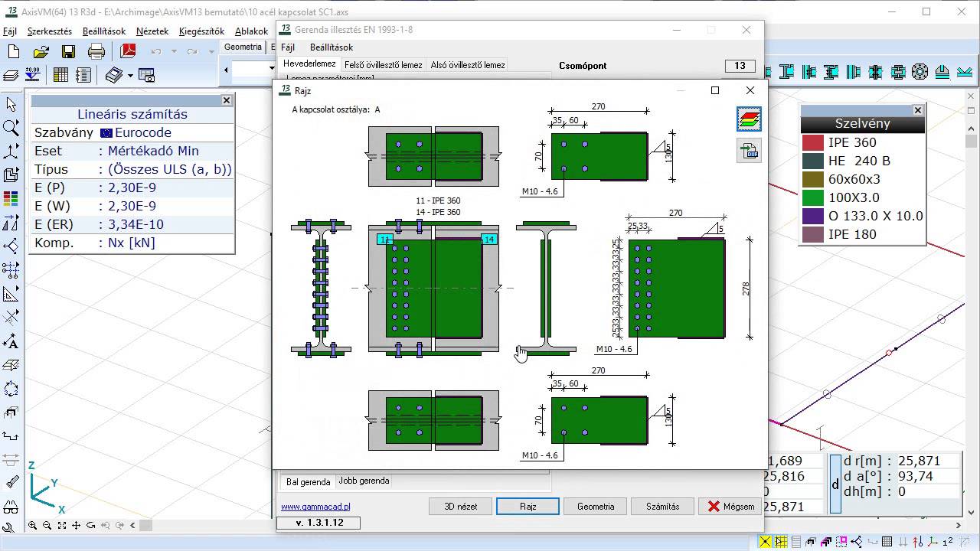The width and height of the screenshot is (980, 551).
Task: Click the colored layers icon in Rajz window
Action: coord(749,119)
